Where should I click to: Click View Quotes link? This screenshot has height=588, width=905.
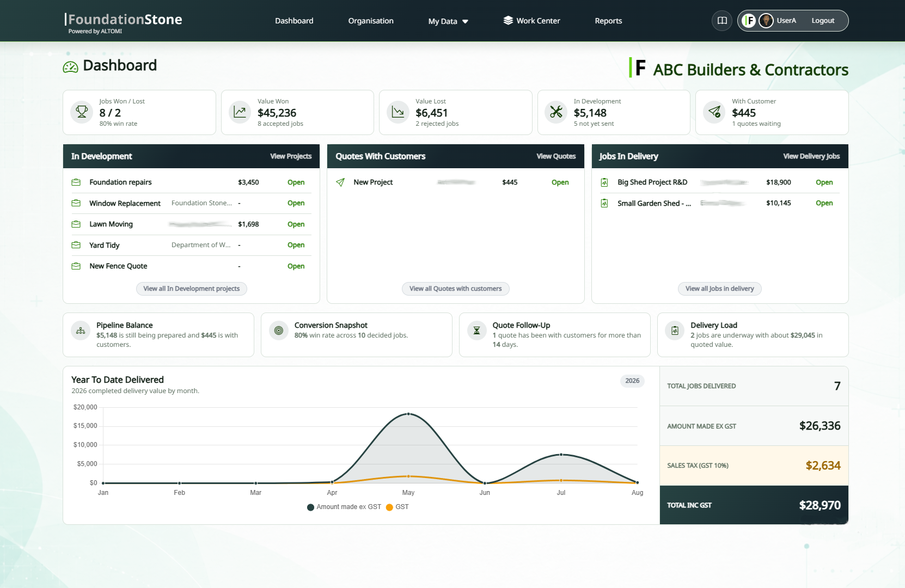556,156
